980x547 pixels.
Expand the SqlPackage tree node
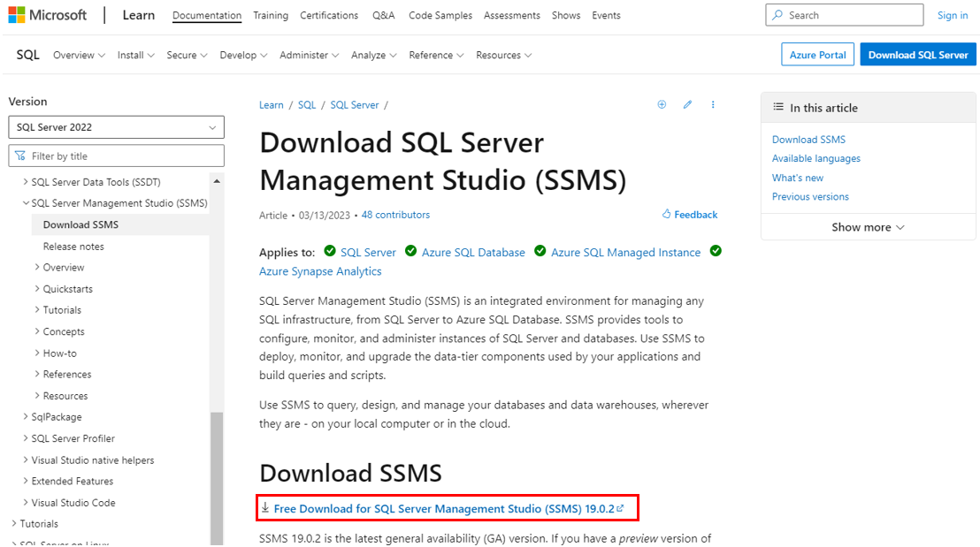[x=26, y=416]
